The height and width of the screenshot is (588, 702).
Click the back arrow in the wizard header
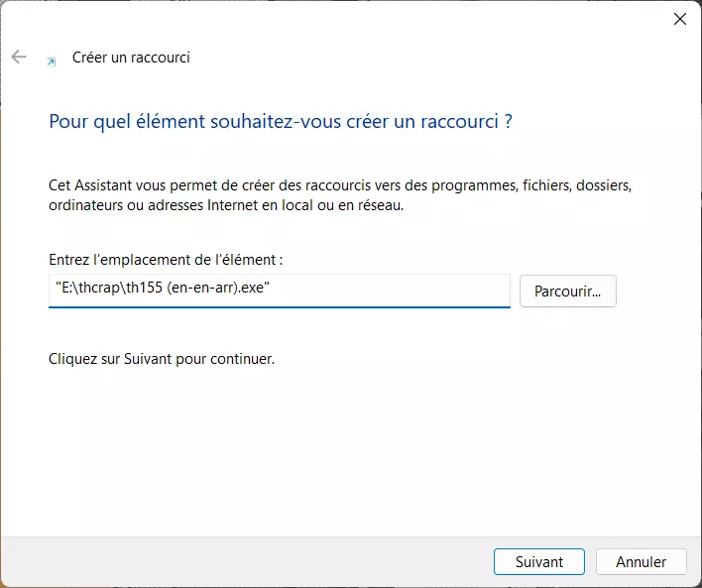point(19,58)
